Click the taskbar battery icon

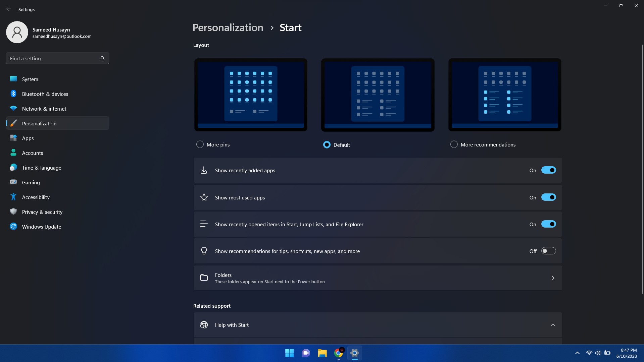click(607, 353)
